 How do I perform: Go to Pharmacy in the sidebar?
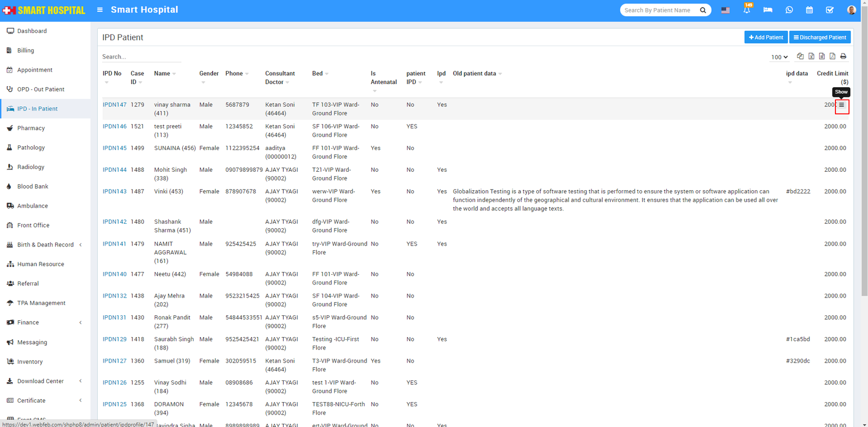pos(31,128)
